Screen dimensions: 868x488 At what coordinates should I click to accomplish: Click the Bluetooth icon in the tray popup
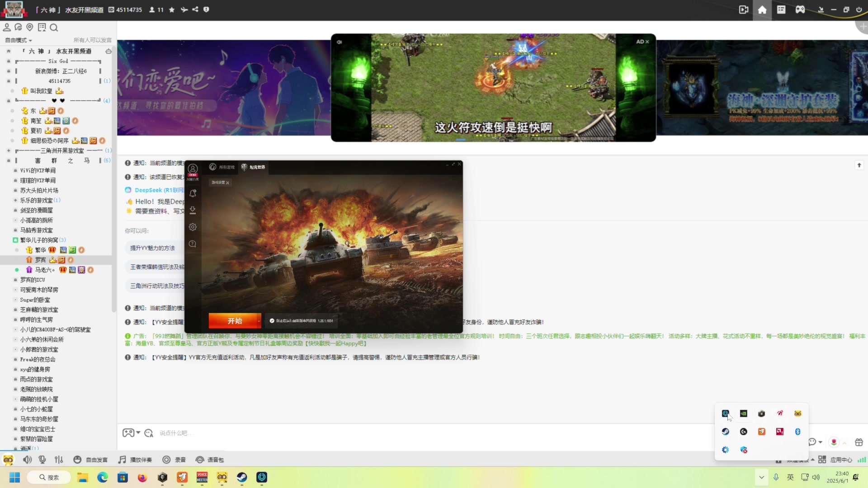pos(797,432)
